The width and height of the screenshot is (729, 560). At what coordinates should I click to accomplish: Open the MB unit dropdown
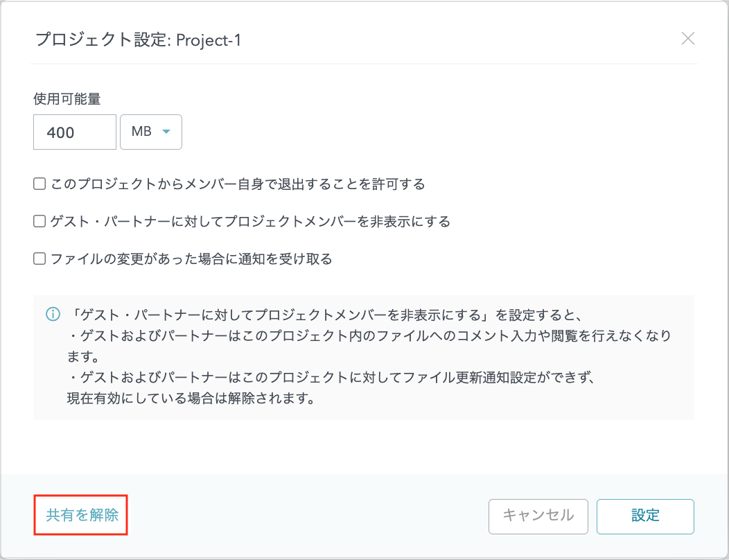coord(150,132)
